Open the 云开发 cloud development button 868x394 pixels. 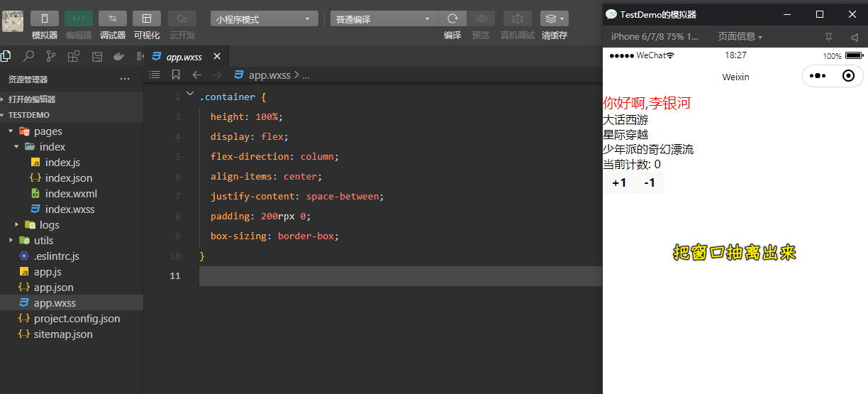(x=182, y=18)
